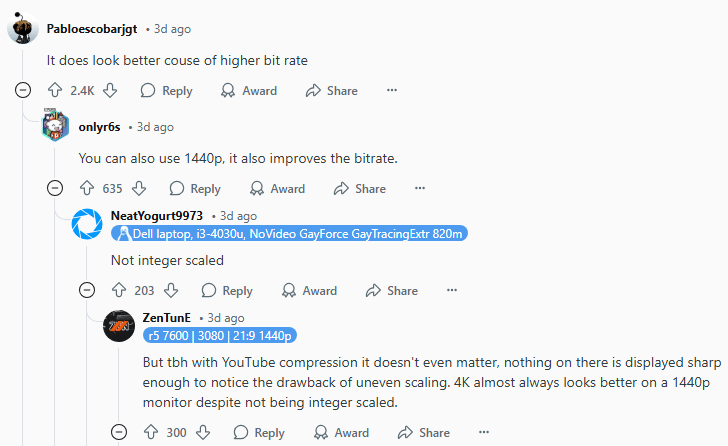This screenshot has width=728, height=446.
Task: Upvote Pabloescobarjgt's comment about higher bit rate
Action: coord(55,90)
